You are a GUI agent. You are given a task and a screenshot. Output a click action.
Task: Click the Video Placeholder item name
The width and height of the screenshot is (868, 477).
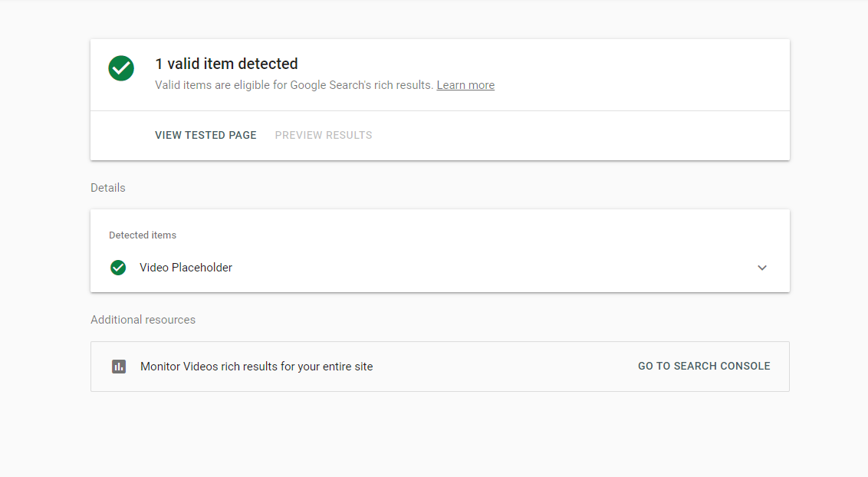click(x=186, y=268)
